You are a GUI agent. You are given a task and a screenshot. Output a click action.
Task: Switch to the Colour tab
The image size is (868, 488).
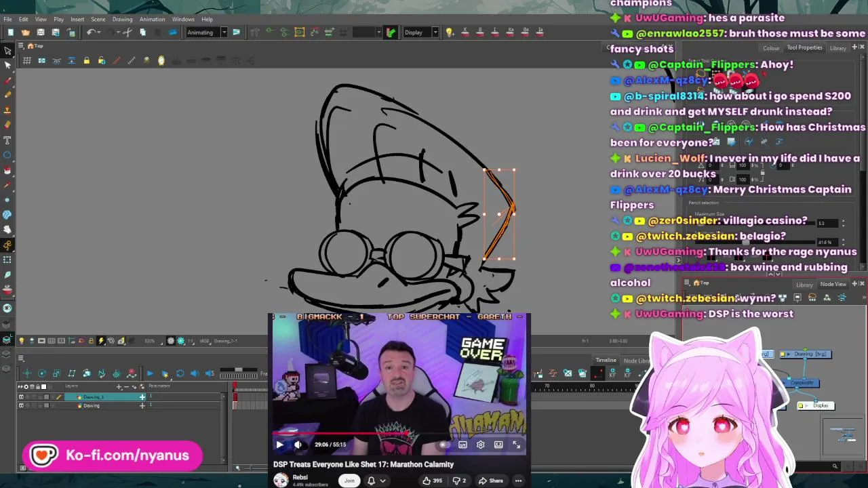771,48
